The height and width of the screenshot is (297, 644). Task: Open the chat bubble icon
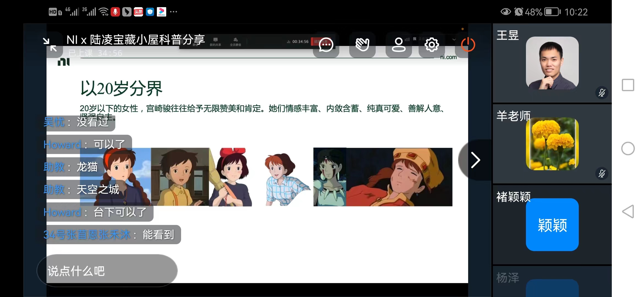(326, 45)
